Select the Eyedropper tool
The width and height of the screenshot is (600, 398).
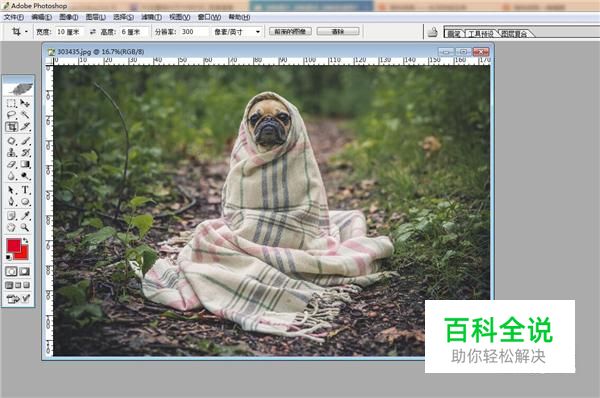click(25, 215)
